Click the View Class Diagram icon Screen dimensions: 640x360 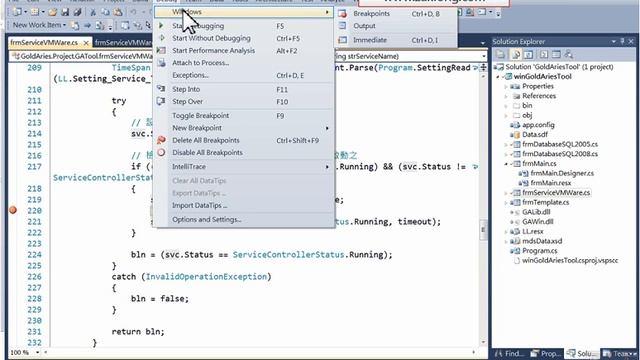(569, 54)
